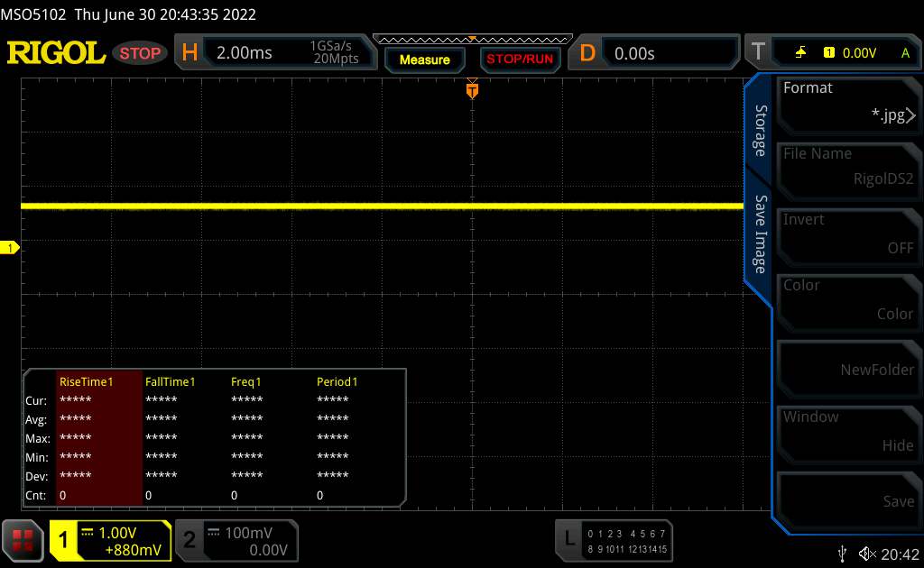The image size is (924, 568).
Task: Open the trigger T settings
Action: [832, 53]
